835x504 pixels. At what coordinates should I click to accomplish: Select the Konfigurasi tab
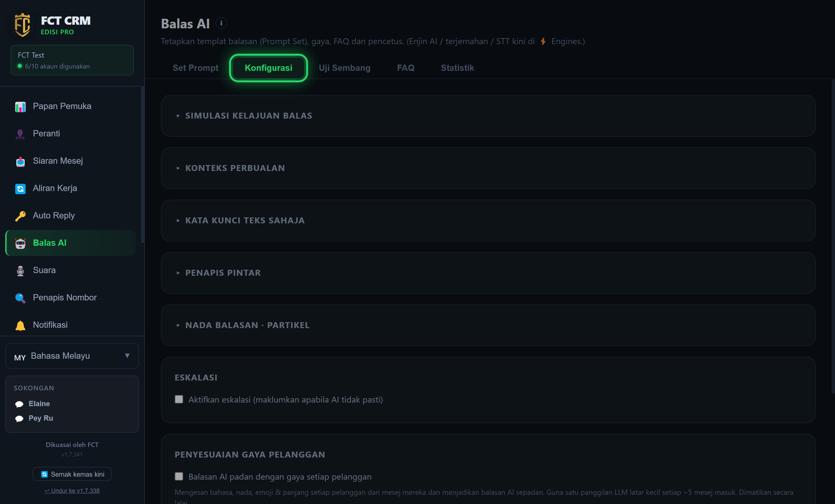pos(268,68)
